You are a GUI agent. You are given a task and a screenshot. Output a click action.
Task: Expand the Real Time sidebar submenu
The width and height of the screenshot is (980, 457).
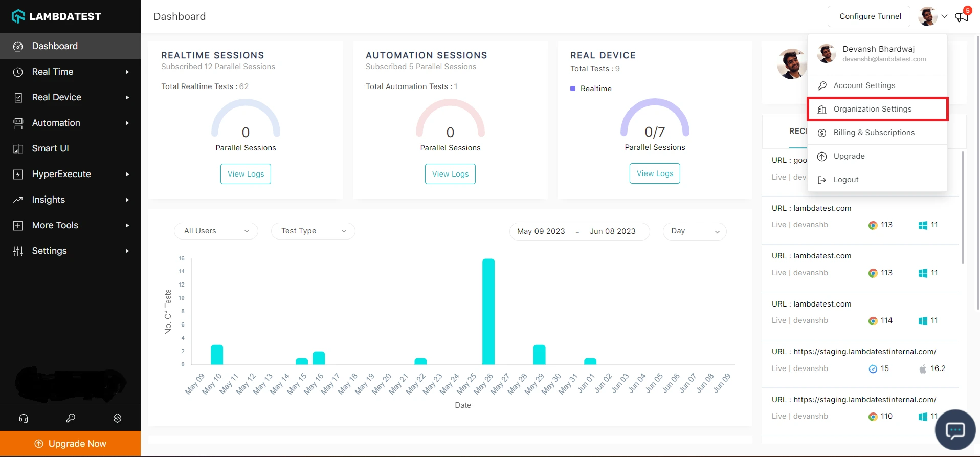(x=127, y=72)
